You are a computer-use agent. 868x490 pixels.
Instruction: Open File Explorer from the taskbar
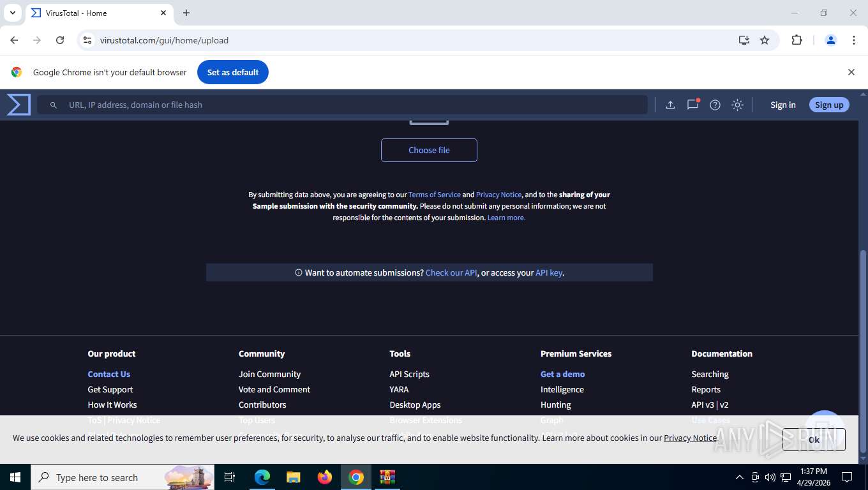294,477
